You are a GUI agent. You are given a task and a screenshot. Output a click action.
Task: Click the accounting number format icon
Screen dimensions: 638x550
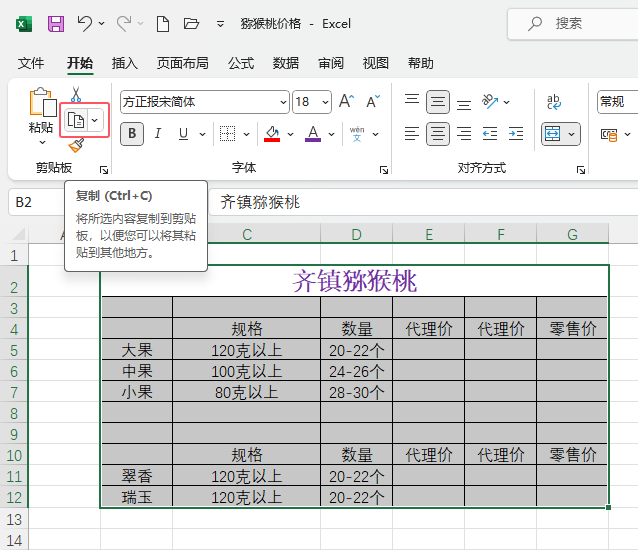609,134
